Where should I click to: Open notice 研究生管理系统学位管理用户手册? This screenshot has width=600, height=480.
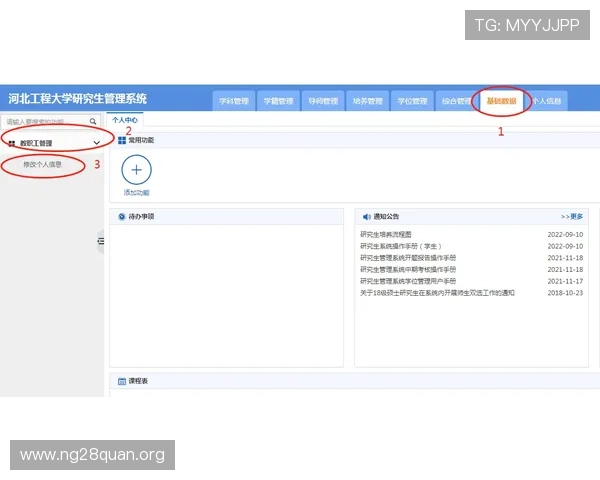coord(408,281)
